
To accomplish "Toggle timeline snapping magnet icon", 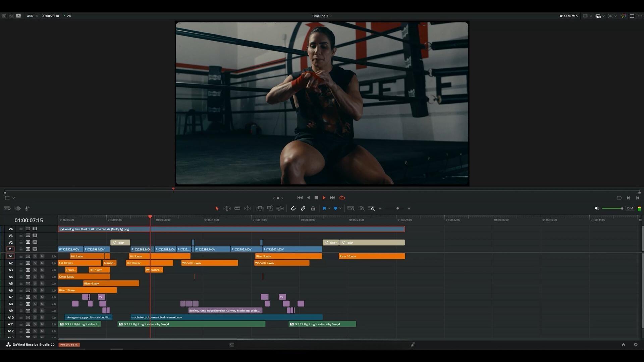I will pos(293,208).
